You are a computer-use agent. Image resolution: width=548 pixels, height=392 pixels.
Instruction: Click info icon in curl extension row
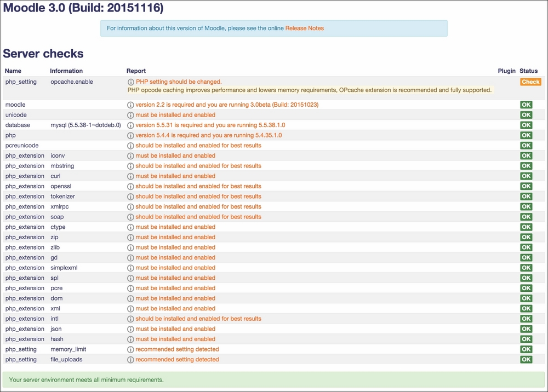(130, 176)
